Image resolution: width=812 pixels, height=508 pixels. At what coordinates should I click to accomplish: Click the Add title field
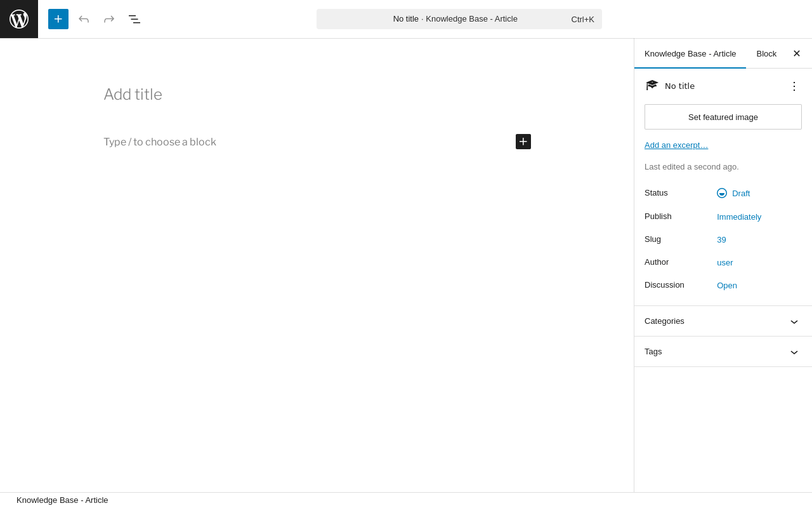coord(317,95)
